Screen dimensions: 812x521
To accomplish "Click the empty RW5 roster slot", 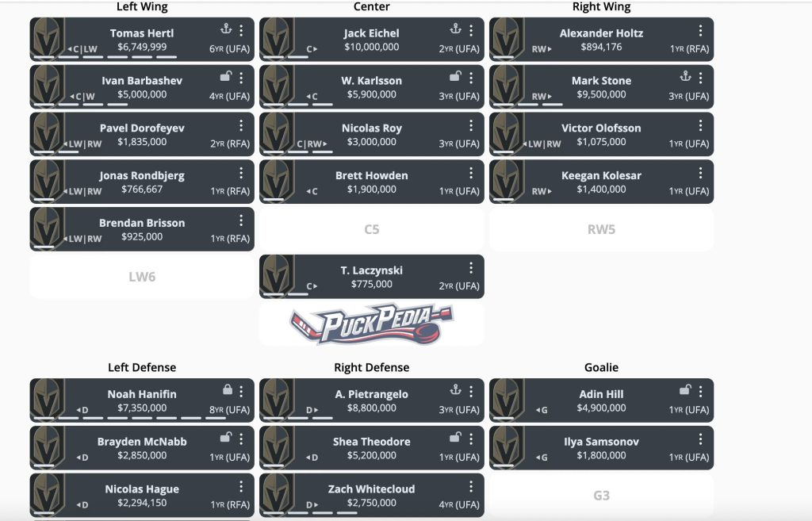I will click(601, 229).
